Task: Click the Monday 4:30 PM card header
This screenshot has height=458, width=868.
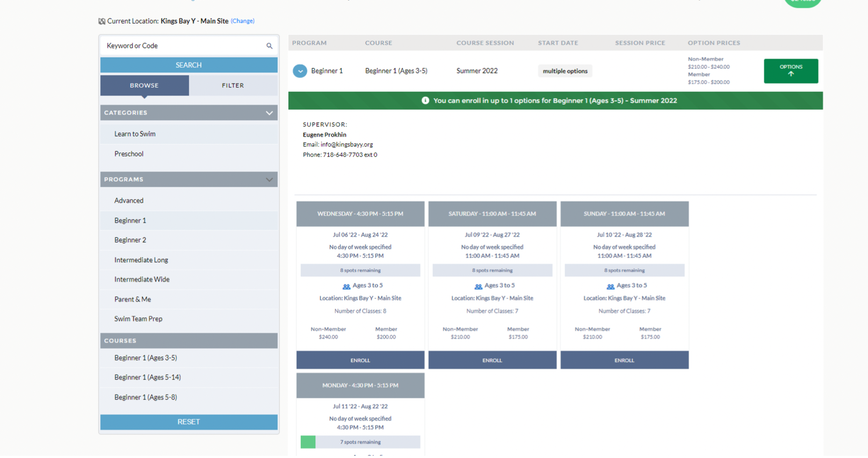Action: coord(360,385)
